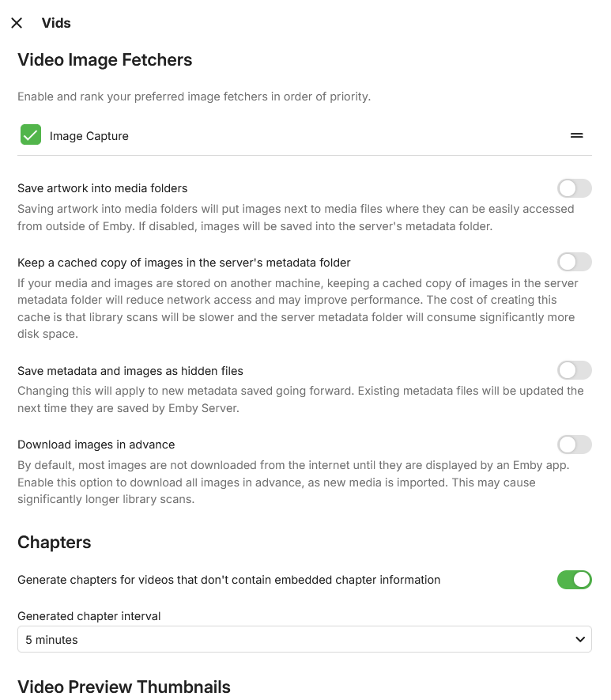The height and width of the screenshot is (700, 611).
Task: Click the Vids library title
Action: (55, 23)
